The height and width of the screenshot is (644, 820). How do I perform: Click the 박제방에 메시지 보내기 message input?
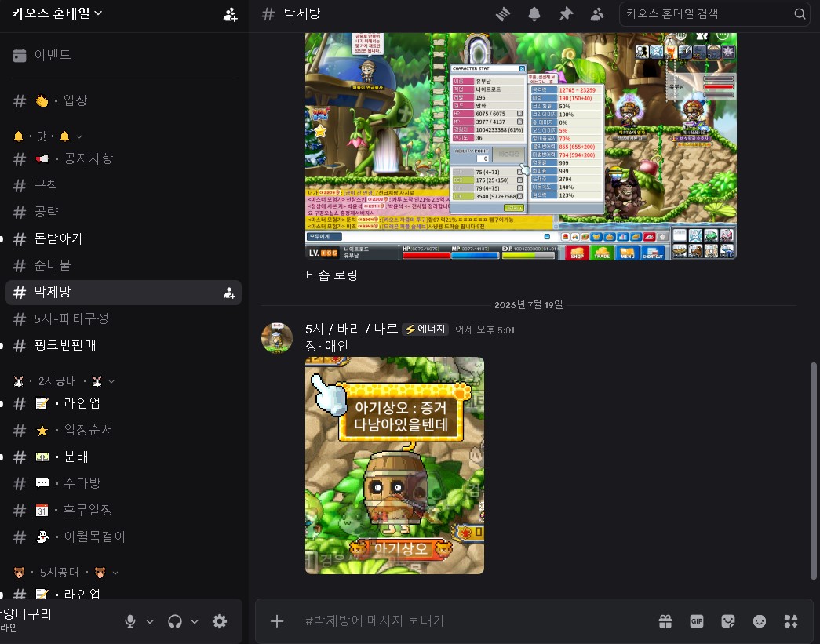[471, 621]
